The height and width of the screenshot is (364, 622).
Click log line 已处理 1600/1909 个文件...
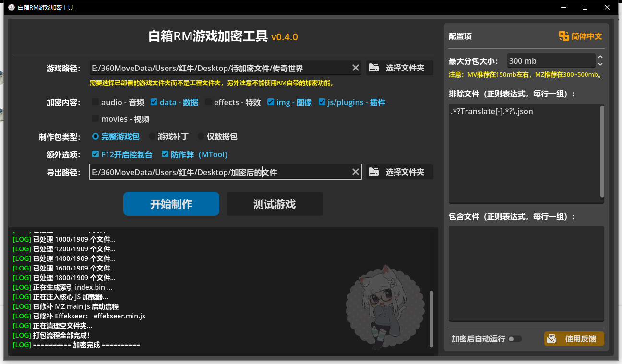pyautogui.click(x=64, y=268)
